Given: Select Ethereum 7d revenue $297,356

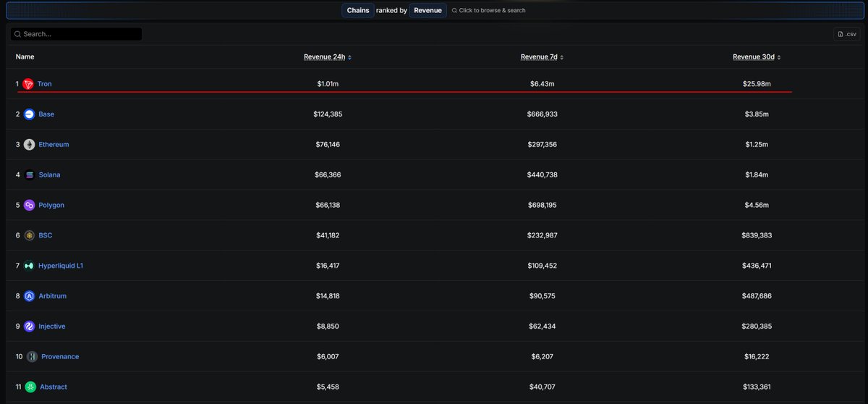Looking at the screenshot, I should 542,145.
